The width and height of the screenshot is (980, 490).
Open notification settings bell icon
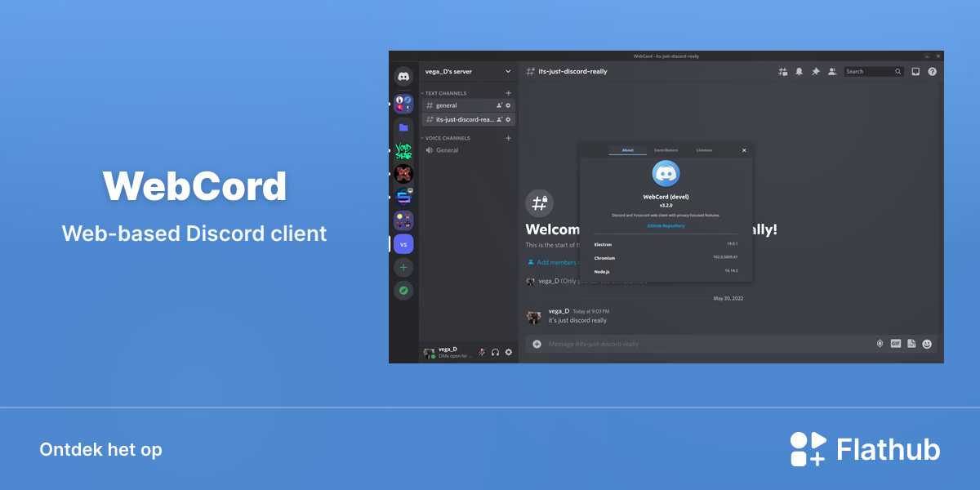(800, 72)
